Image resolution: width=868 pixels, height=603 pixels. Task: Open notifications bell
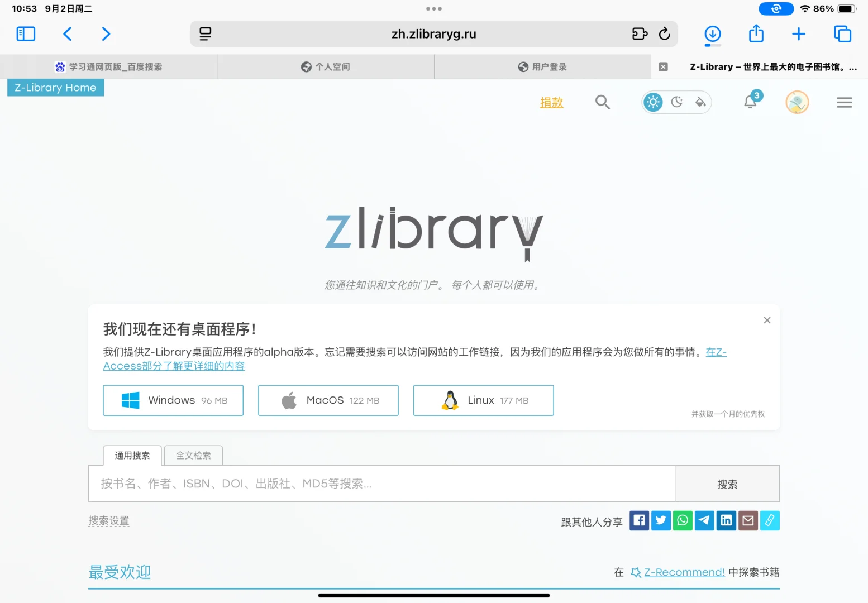pos(751,102)
